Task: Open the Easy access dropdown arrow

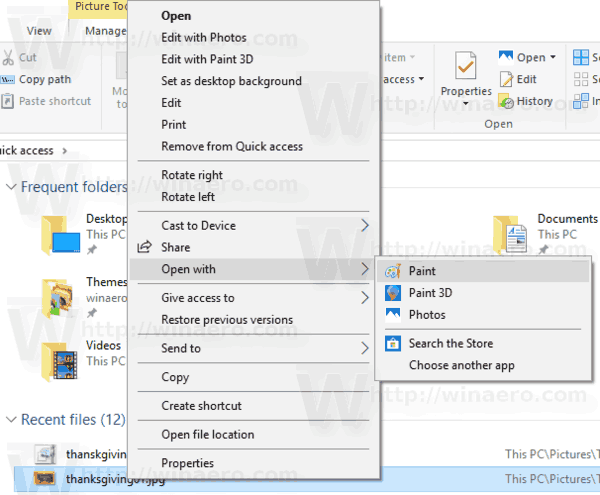Action: tap(421, 79)
